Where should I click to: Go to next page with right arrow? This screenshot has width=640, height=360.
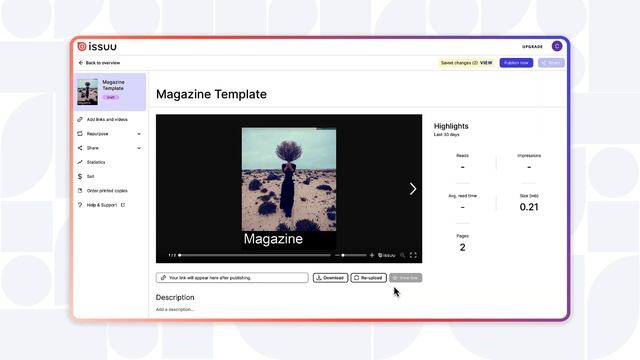click(413, 189)
